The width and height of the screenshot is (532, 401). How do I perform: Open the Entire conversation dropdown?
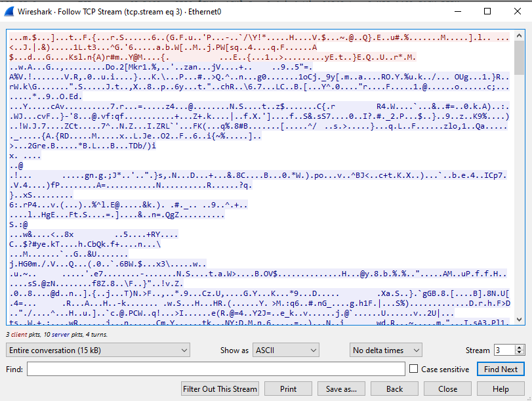98,350
